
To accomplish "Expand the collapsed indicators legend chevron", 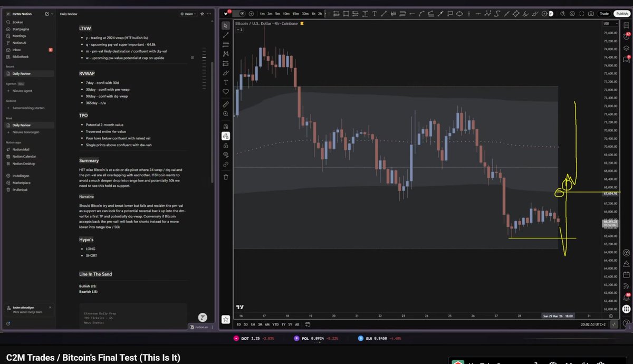I will pos(237,30).
